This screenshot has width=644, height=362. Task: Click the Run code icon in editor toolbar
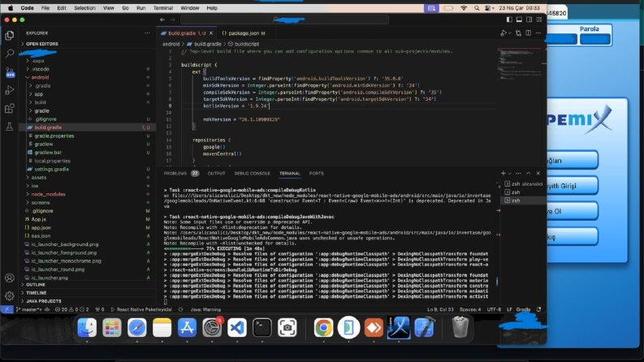504,32
